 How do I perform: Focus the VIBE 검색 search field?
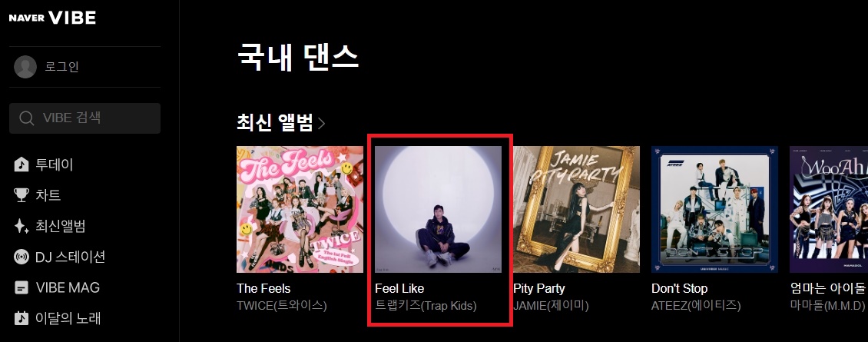(x=84, y=118)
